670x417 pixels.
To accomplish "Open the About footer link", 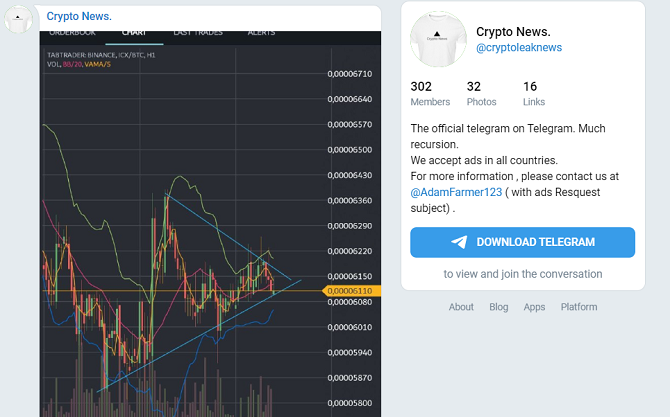I will coord(461,307).
